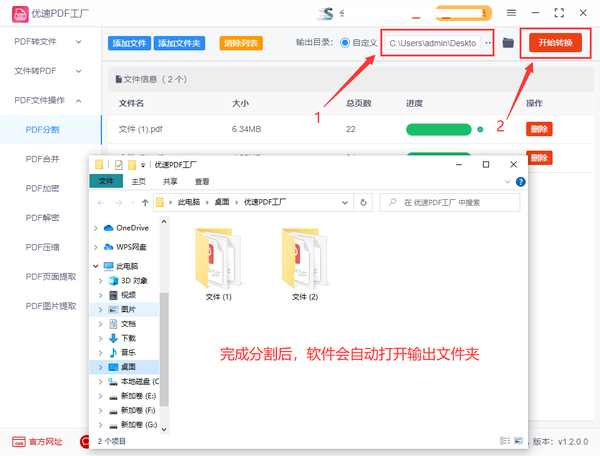Open the hamburger menu in title bar
Image resolution: width=600 pixels, height=456 pixels.
pyautogui.click(x=511, y=13)
